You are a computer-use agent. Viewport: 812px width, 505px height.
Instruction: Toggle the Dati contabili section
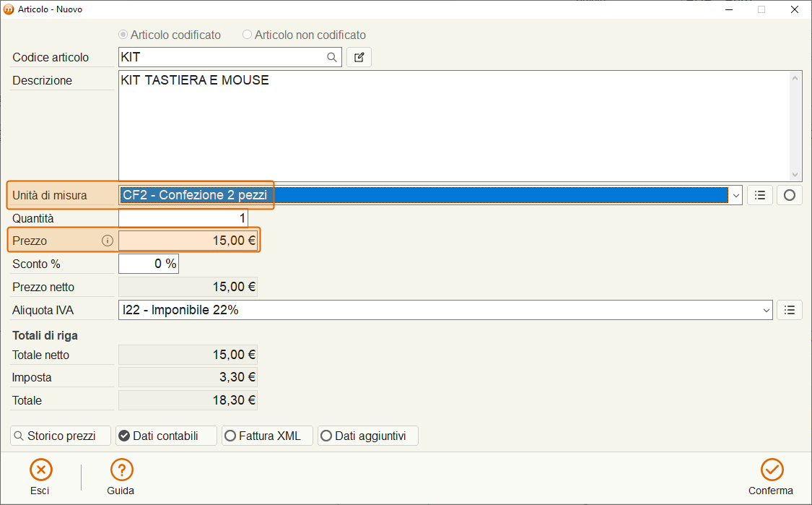(166, 436)
